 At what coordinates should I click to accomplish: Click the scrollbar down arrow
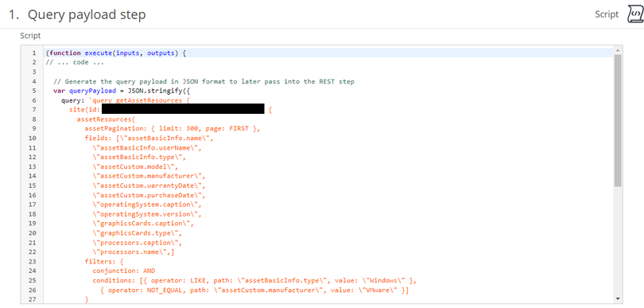(618, 298)
